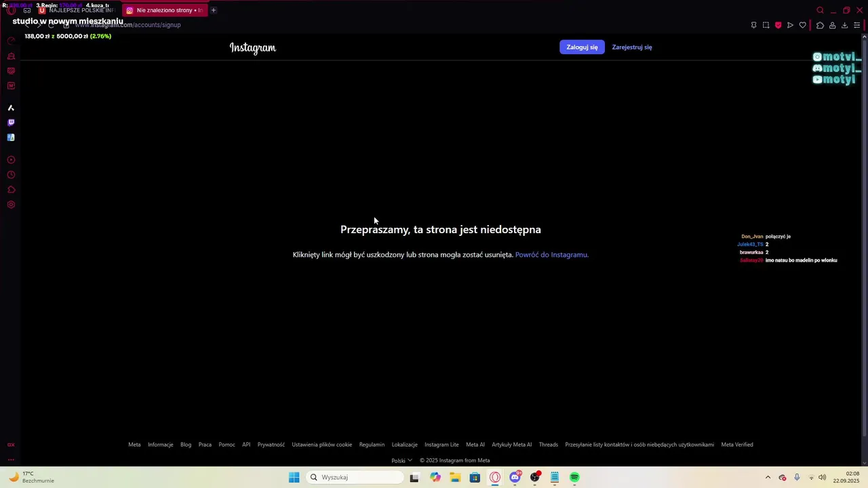Open GX Cleaner icon in sidebar
The width and height of the screenshot is (868, 488).
coord(11,56)
